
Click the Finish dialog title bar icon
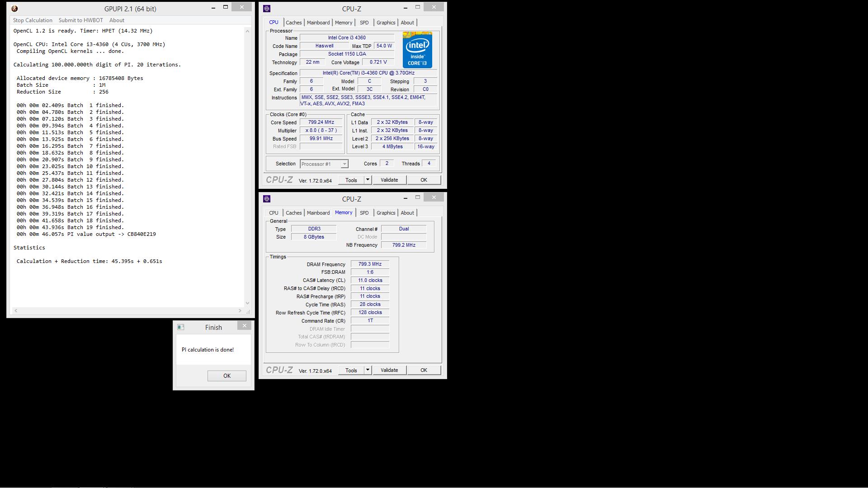(x=181, y=327)
